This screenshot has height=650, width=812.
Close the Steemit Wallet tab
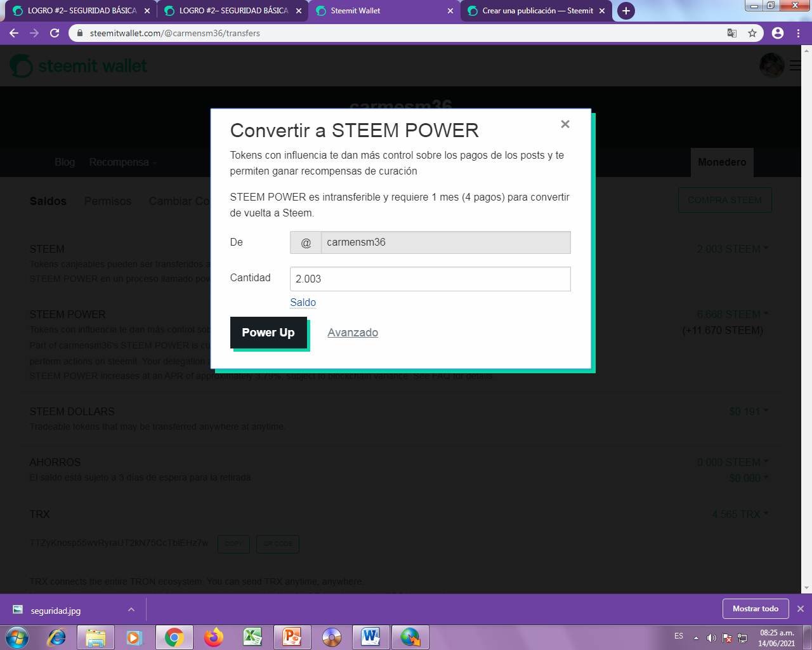450,11
